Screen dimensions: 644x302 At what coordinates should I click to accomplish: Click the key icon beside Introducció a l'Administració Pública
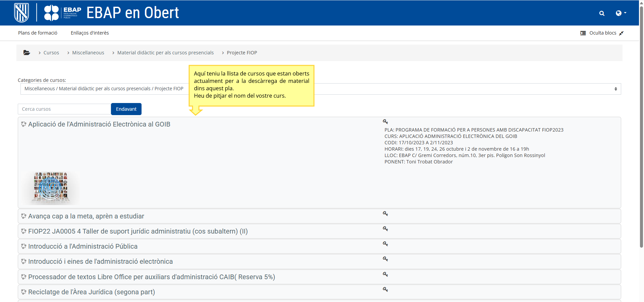pos(385,244)
